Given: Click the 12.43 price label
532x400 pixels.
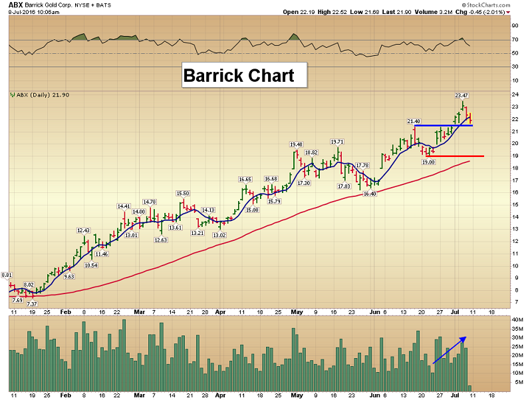Looking at the screenshot, I should tap(83, 230).
